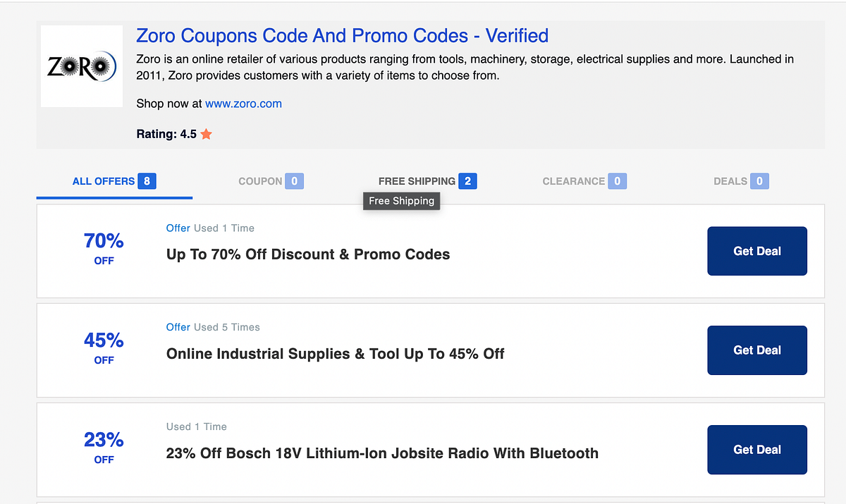This screenshot has height=504, width=846.
Task: Open the CLEARANCE tab
Action: tap(573, 181)
